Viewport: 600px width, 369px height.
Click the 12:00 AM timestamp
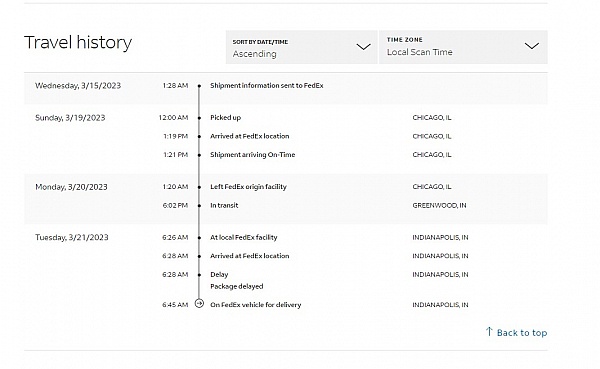click(173, 118)
